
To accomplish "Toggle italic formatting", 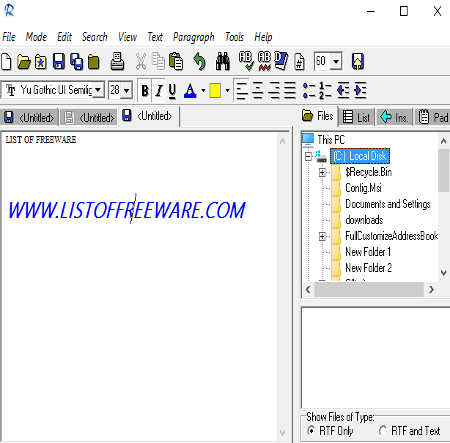I will click(159, 90).
